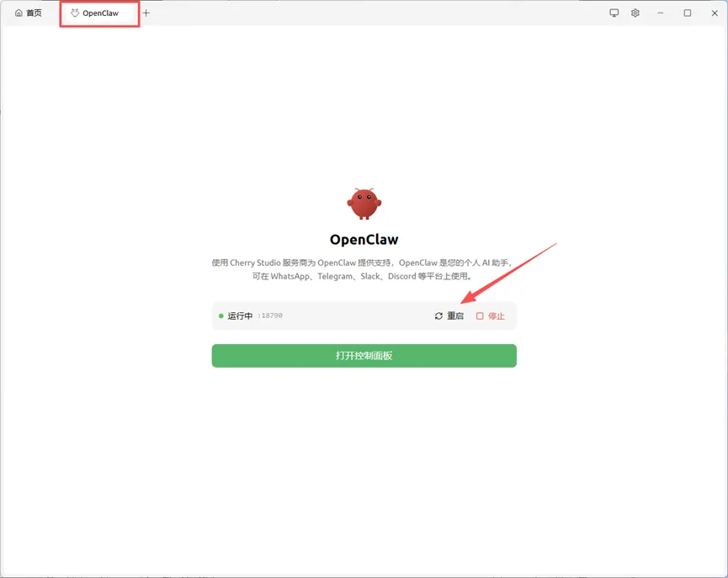
Task: Click the circular arrows restart icon
Action: (438, 316)
